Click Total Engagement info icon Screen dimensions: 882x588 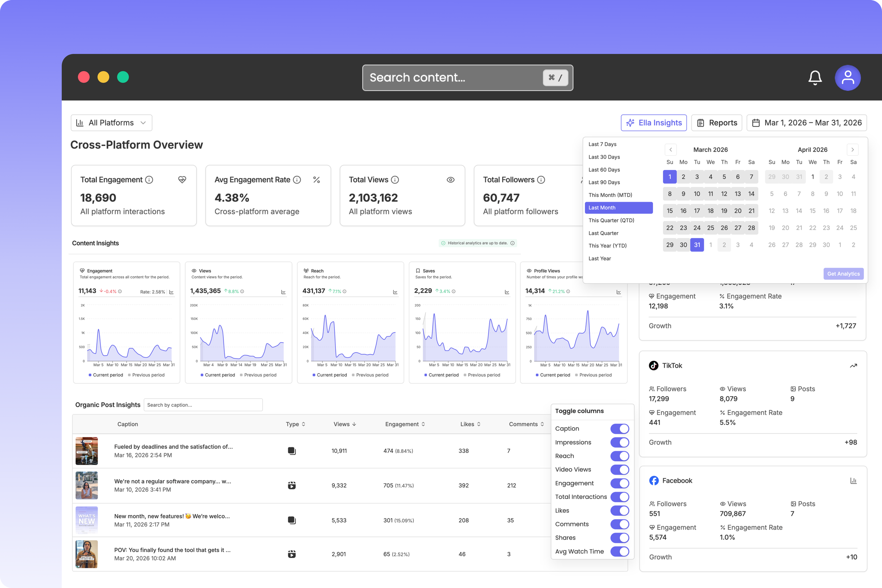click(149, 180)
